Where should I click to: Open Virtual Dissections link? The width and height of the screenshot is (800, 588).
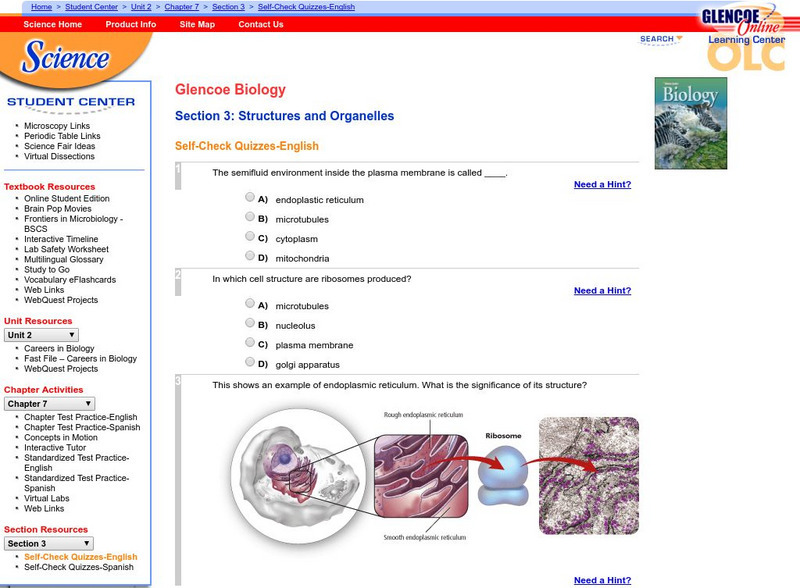click(x=59, y=156)
